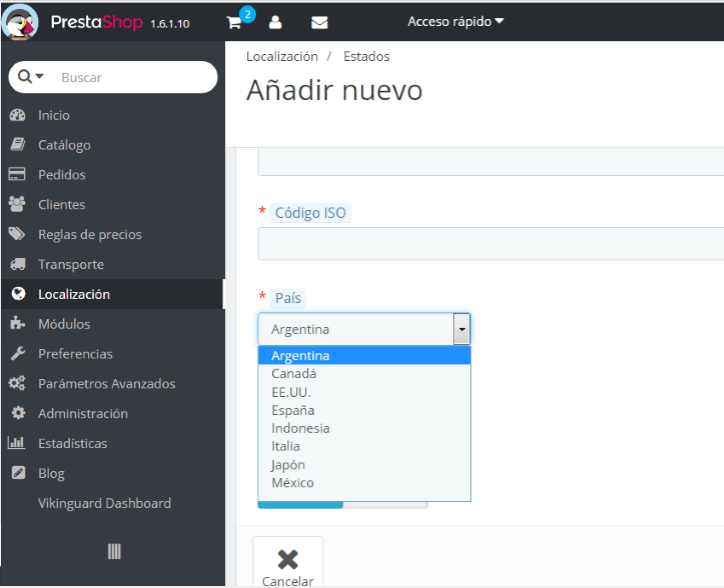This screenshot has width=724, height=588.
Task: Click the Código ISO label
Action: (310, 213)
